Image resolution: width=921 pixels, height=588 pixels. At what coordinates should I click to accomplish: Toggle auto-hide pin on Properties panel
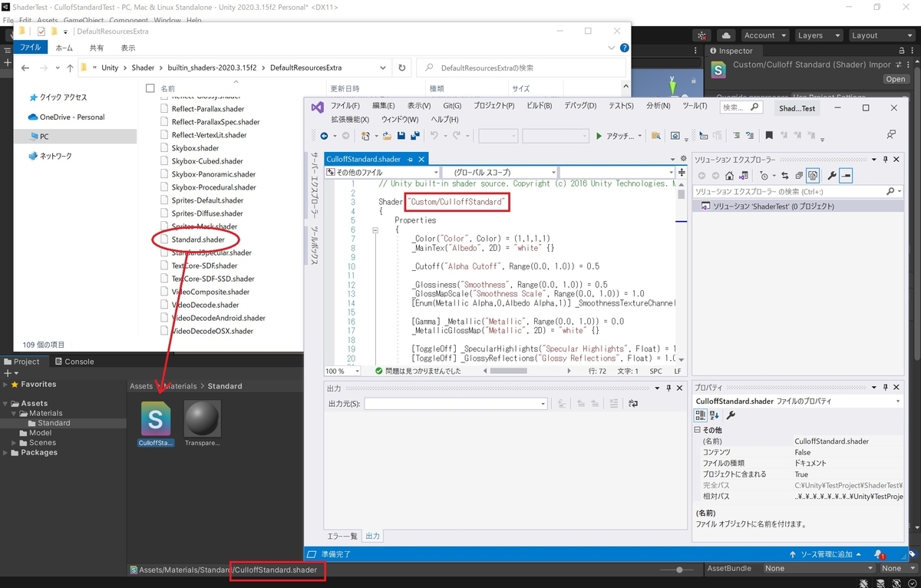pyautogui.click(x=886, y=388)
